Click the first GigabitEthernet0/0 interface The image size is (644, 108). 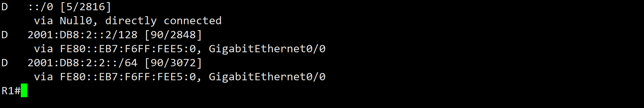(x=267, y=49)
